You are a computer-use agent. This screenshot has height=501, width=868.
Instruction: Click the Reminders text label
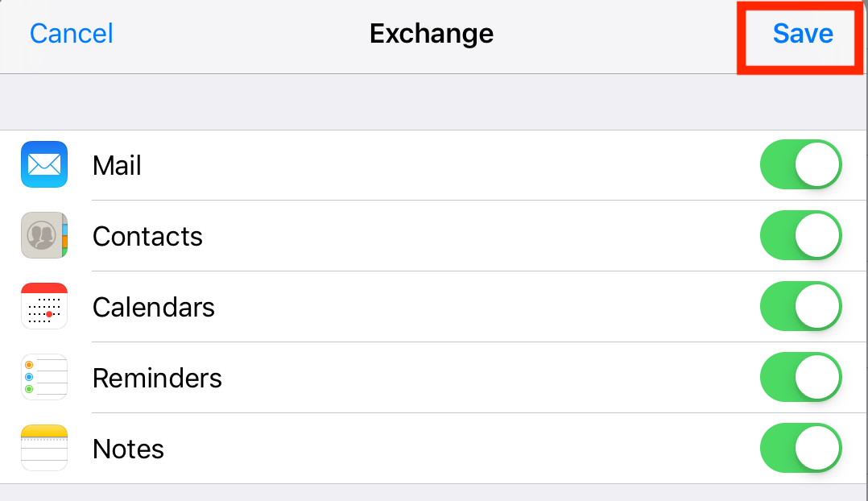157,379
